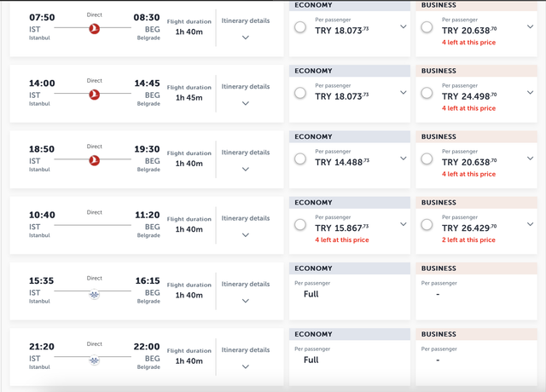Open Business fare chevron on 18:50 flight
The width and height of the screenshot is (546, 392).
click(530, 159)
